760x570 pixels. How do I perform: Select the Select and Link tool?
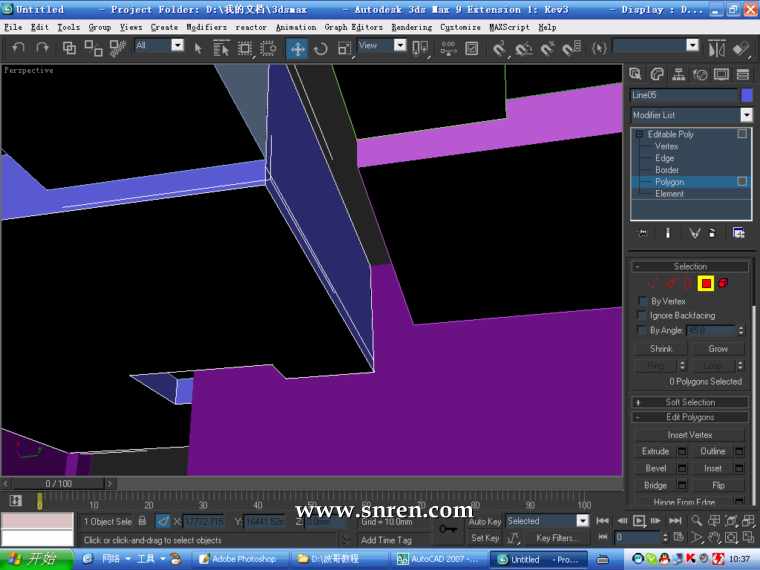pos(69,48)
